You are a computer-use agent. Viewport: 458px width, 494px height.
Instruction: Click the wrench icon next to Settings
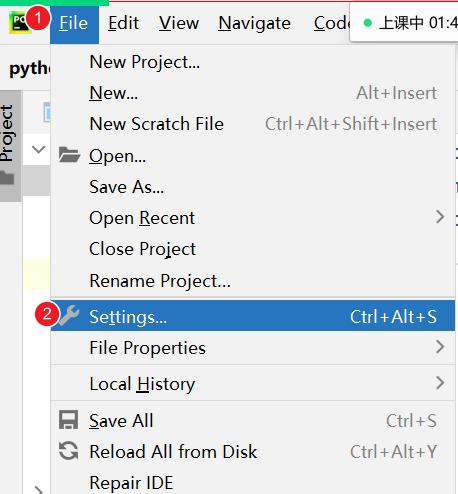69,315
